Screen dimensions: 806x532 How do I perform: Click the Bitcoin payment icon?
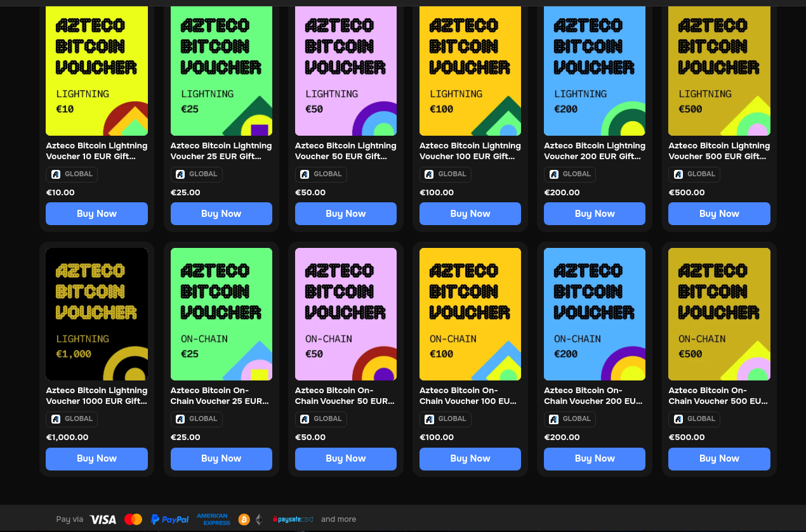pyautogui.click(x=244, y=519)
